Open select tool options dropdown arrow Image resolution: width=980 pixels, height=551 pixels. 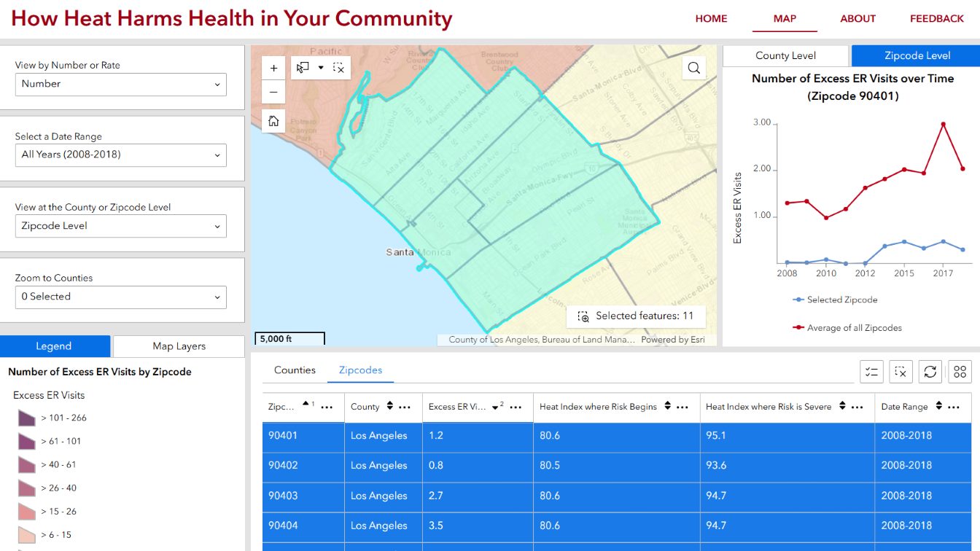click(x=321, y=68)
